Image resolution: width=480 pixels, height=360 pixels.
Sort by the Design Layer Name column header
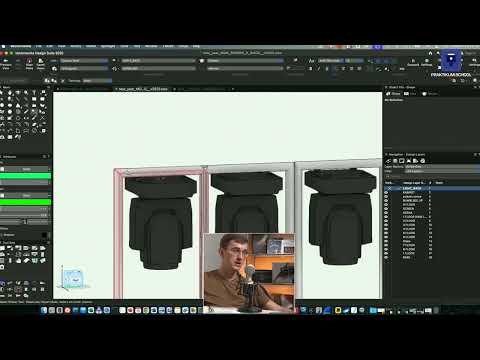point(414,183)
